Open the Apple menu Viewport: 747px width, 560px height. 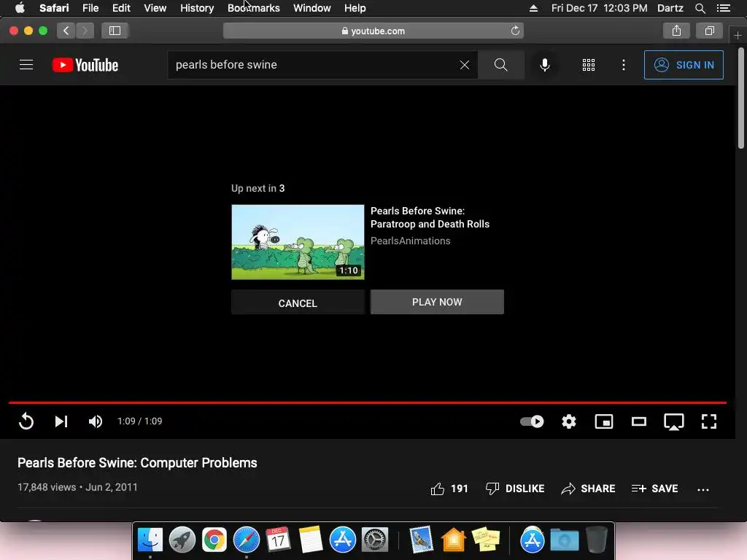(20, 8)
